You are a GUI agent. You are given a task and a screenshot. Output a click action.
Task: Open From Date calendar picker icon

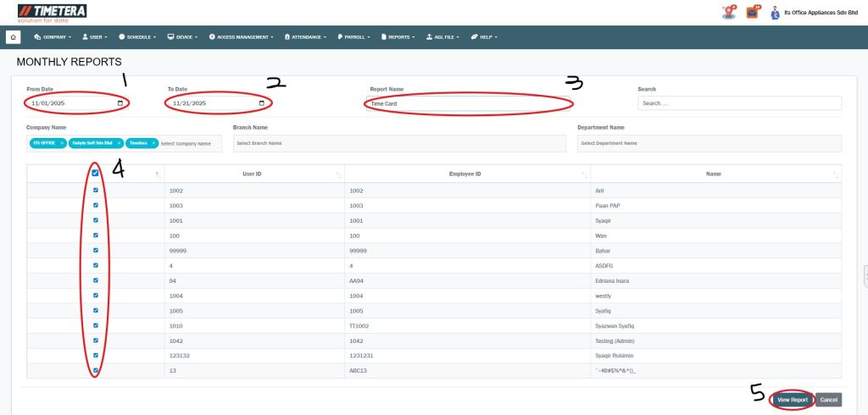pyautogui.click(x=120, y=103)
